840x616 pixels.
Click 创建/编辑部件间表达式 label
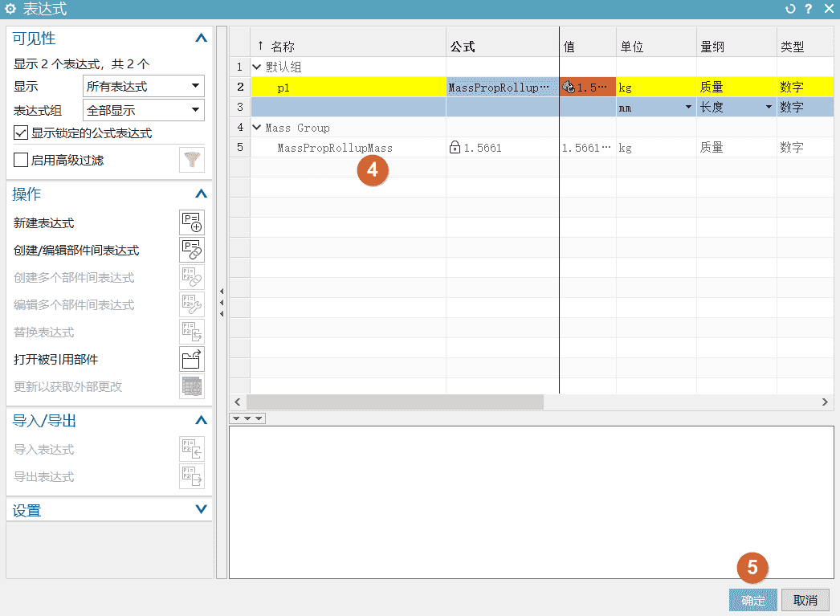point(76,250)
